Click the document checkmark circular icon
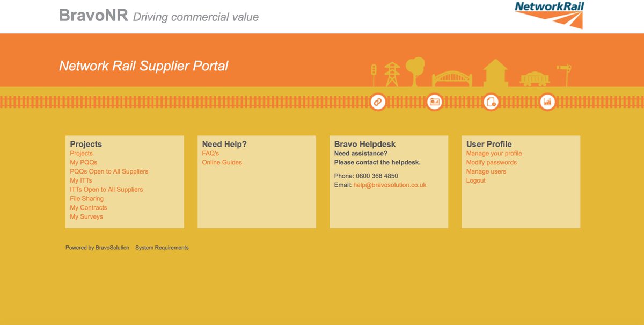 tap(491, 102)
